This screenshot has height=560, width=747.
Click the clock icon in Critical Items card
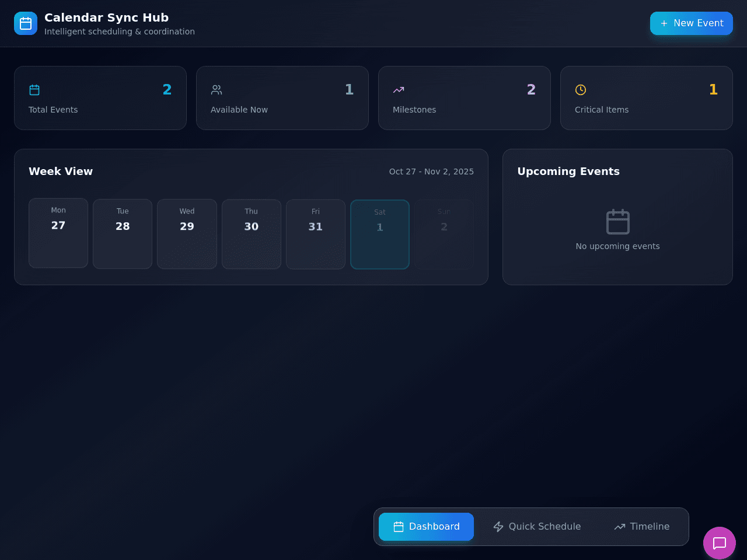click(581, 90)
